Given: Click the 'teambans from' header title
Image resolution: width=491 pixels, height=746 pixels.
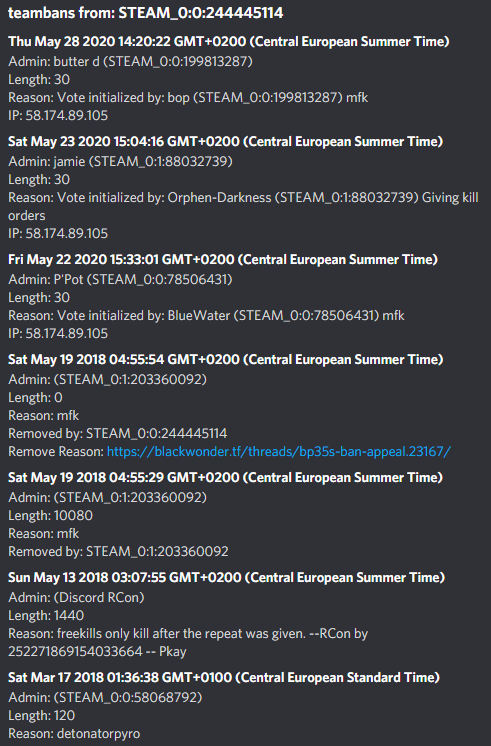Looking at the screenshot, I should point(146,13).
